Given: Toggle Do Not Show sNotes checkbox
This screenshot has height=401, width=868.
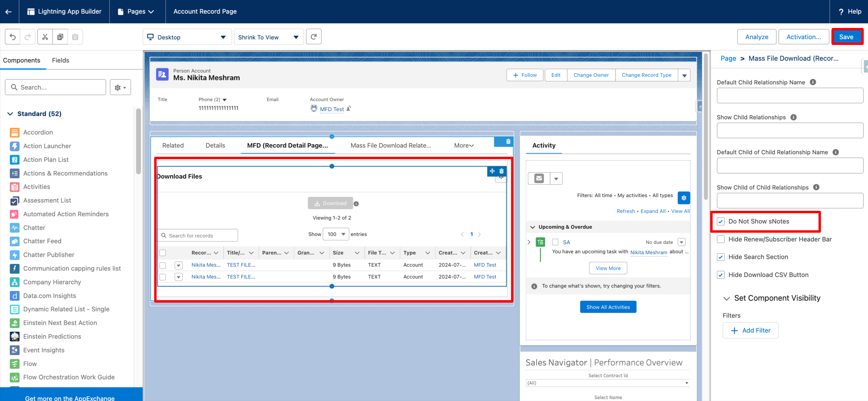Looking at the screenshot, I should pyautogui.click(x=721, y=221).
